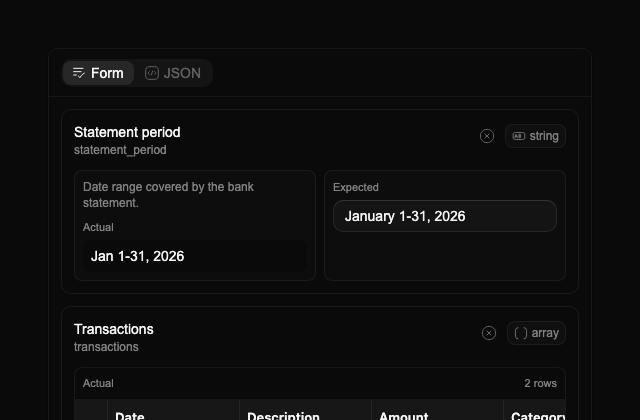Click the Transactions heading
The width and height of the screenshot is (640, 420).
[113, 329]
